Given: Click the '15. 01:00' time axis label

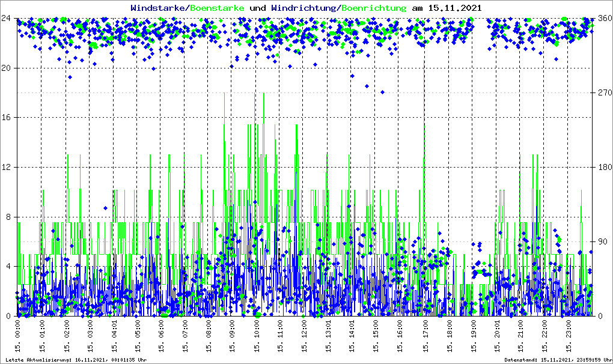Looking at the screenshot, I should point(42,336).
